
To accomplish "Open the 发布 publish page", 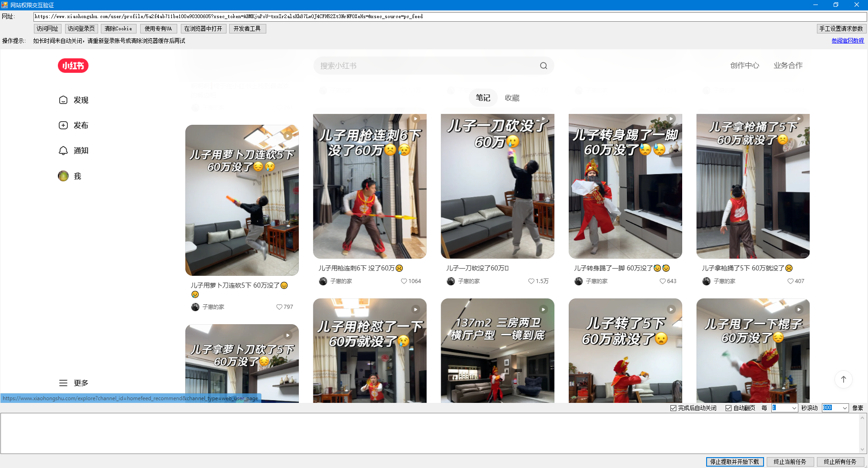I will click(x=74, y=125).
